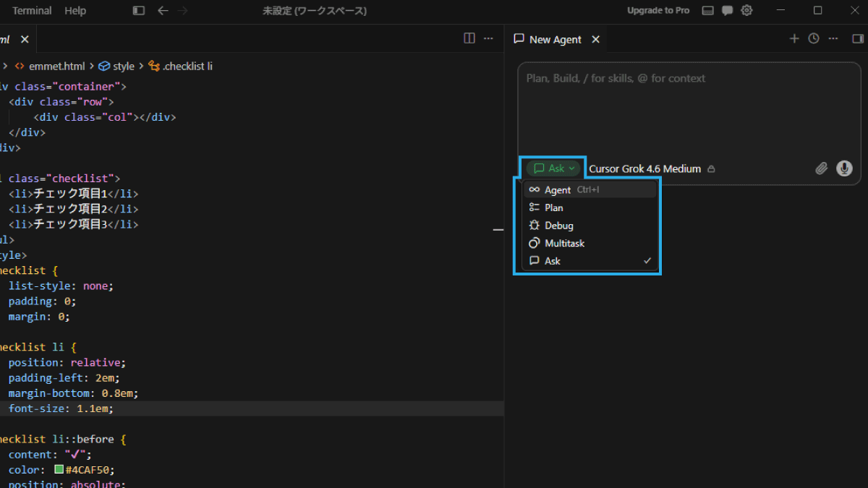Screen dimensions: 868x488
Task: Select Plan mode from the list
Action: [x=590, y=207]
